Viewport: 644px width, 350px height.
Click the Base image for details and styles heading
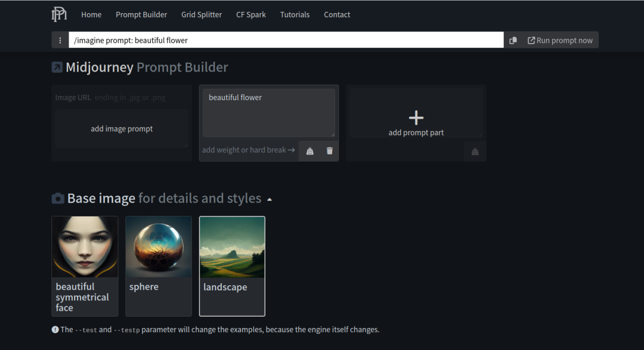click(165, 199)
